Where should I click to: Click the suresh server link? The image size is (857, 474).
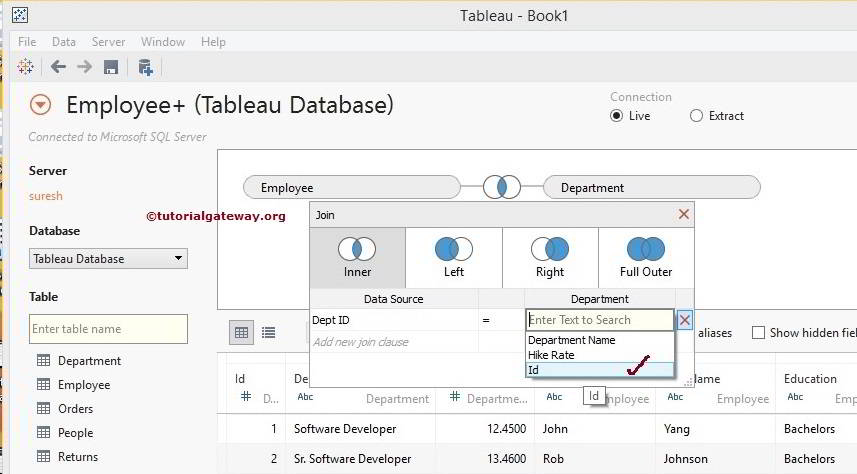coord(46,196)
